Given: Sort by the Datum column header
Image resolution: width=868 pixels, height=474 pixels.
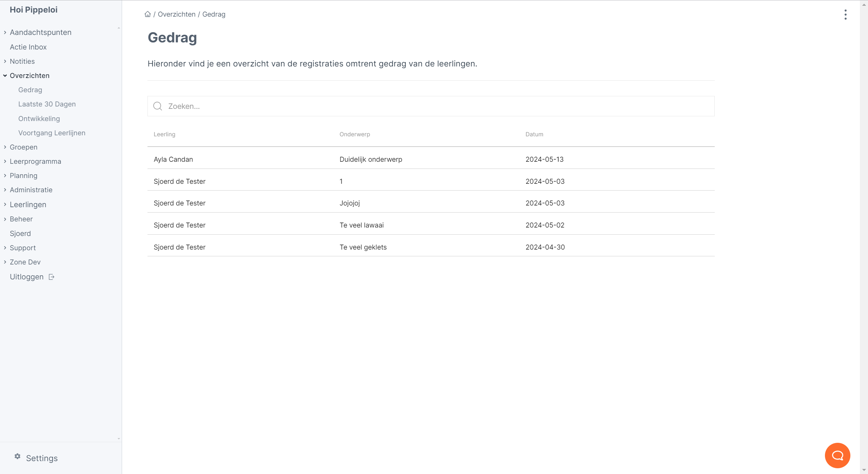Looking at the screenshot, I should [x=534, y=134].
